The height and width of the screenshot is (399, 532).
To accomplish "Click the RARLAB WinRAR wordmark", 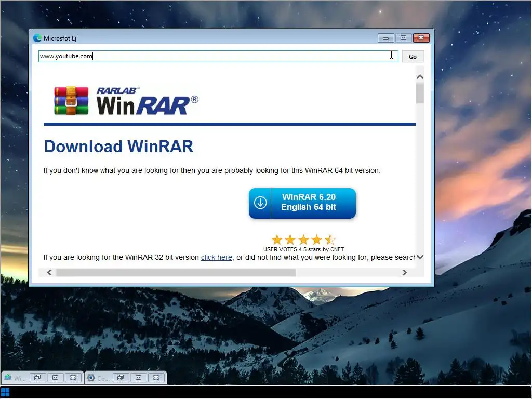I will [147, 101].
